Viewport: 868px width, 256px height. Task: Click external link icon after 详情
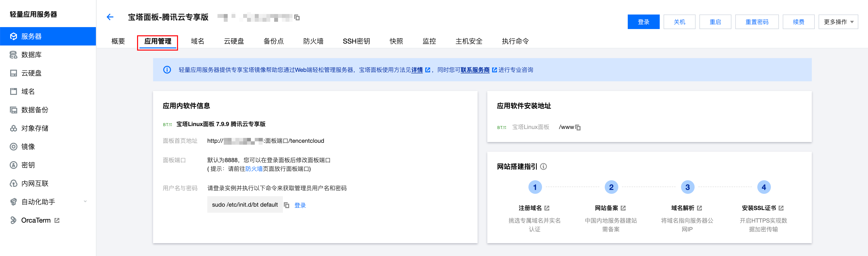pyautogui.click(x=428, y=70)
